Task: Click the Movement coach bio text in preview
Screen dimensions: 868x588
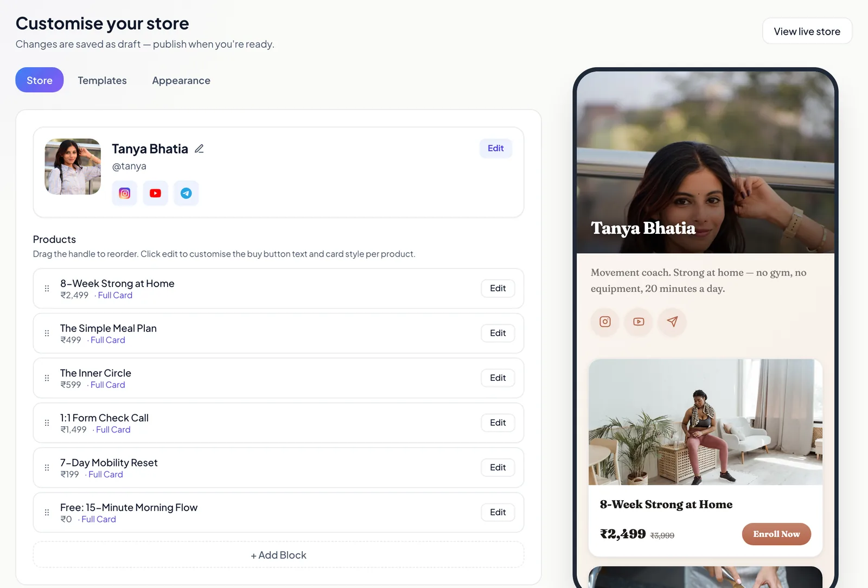Action: pos(699,280)
